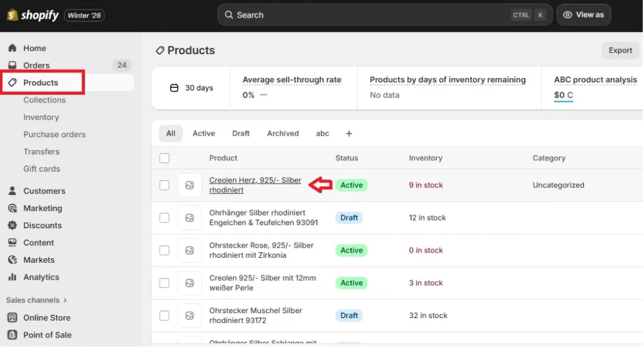This screenshot has width=644, height=347.
Task: Click the Discounts badge icon
Action: pyautogui.click(x=13, y=226)
